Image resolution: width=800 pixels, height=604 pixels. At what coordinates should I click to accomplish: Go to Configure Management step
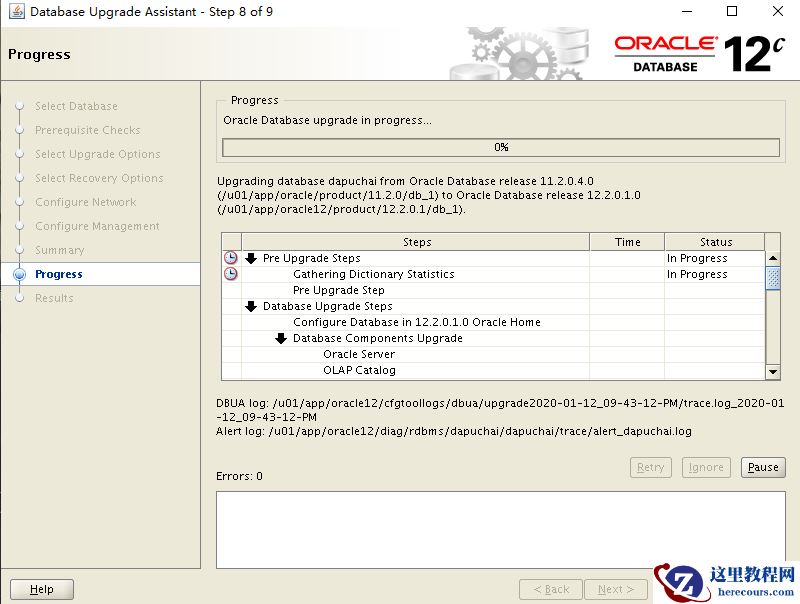[97, 226]
